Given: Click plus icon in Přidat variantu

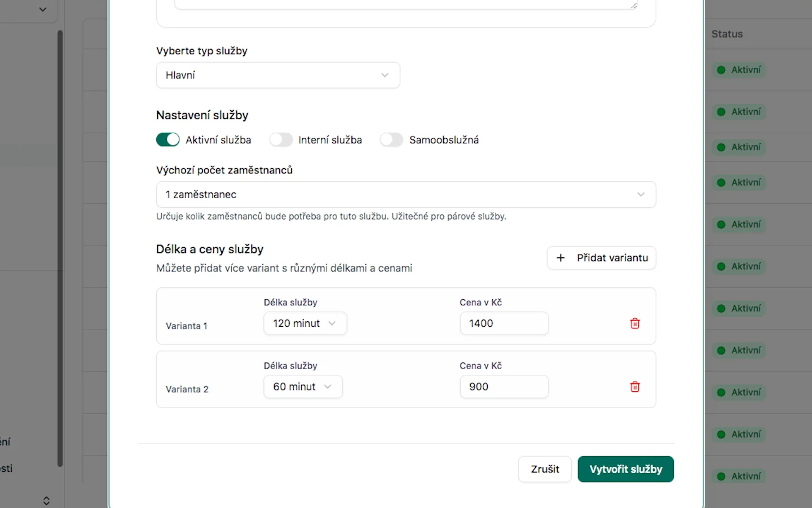Looking at the screenshot, I should point(561,258).
